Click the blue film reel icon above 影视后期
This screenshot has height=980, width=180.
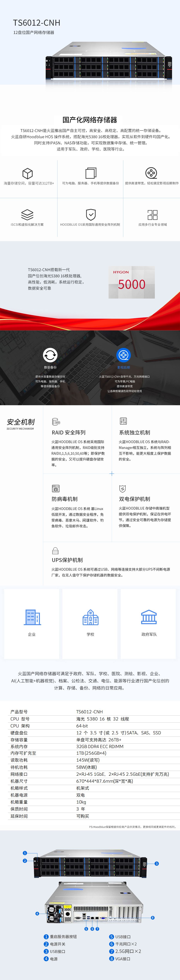click(x=123, y=355)
